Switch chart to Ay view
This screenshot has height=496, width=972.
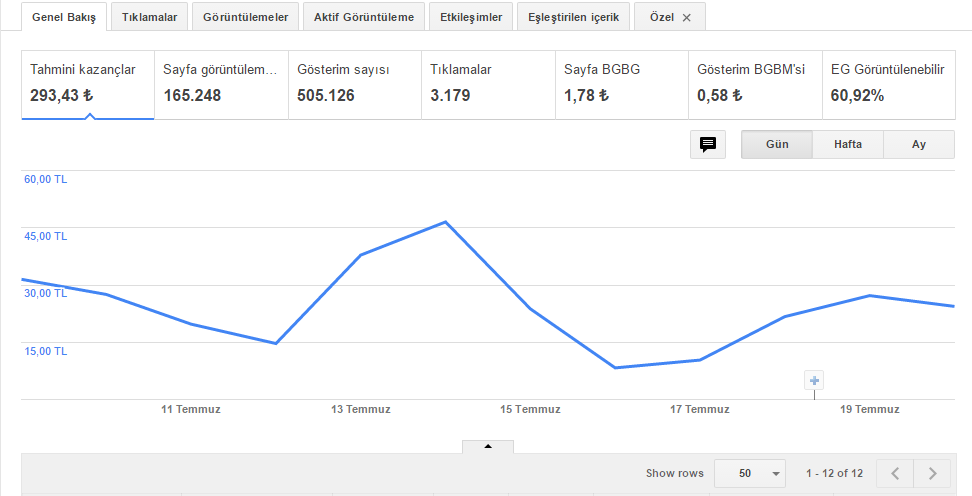click(x=919, y=144)
